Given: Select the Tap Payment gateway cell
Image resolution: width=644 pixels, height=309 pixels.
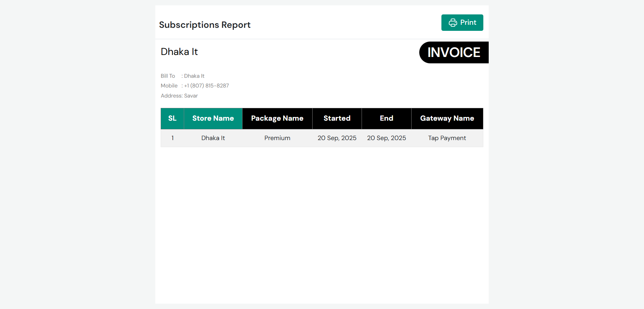Looking at the screenshot, I should click(447, 138).
